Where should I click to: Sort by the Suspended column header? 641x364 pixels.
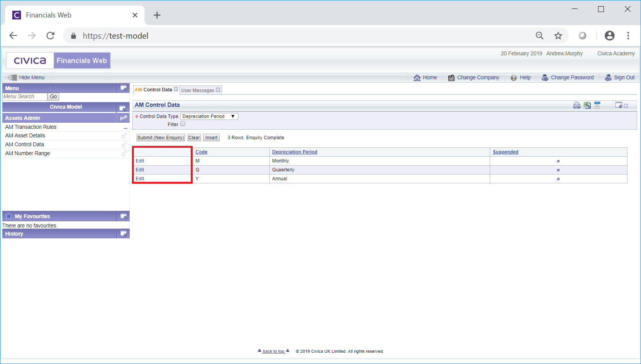tap(506, 152)
